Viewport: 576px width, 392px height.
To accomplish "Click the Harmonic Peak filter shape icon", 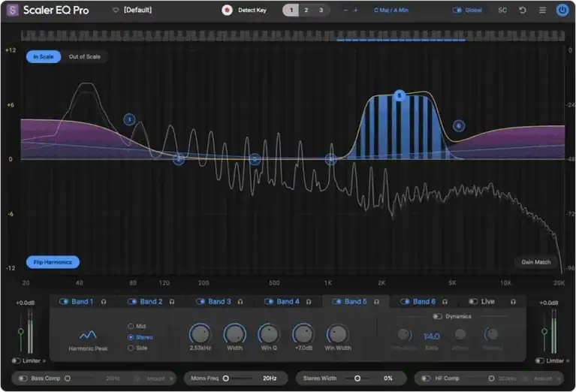I will tap(88, 335).
